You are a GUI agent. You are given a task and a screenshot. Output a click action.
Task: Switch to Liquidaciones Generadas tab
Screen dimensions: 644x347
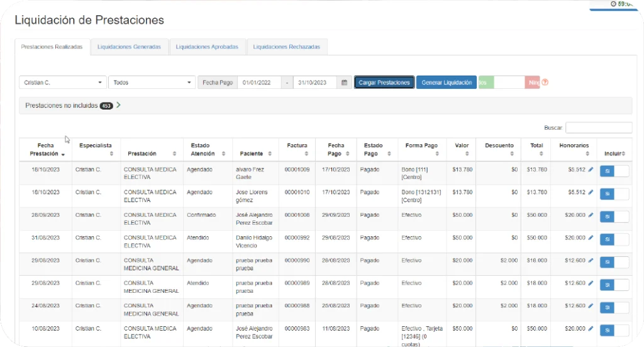(130, 47)
